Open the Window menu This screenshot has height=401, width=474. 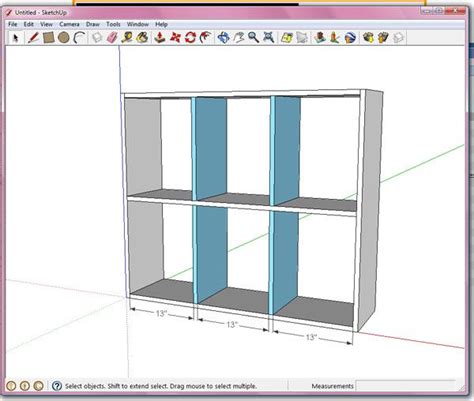click(x=138, y=24)
